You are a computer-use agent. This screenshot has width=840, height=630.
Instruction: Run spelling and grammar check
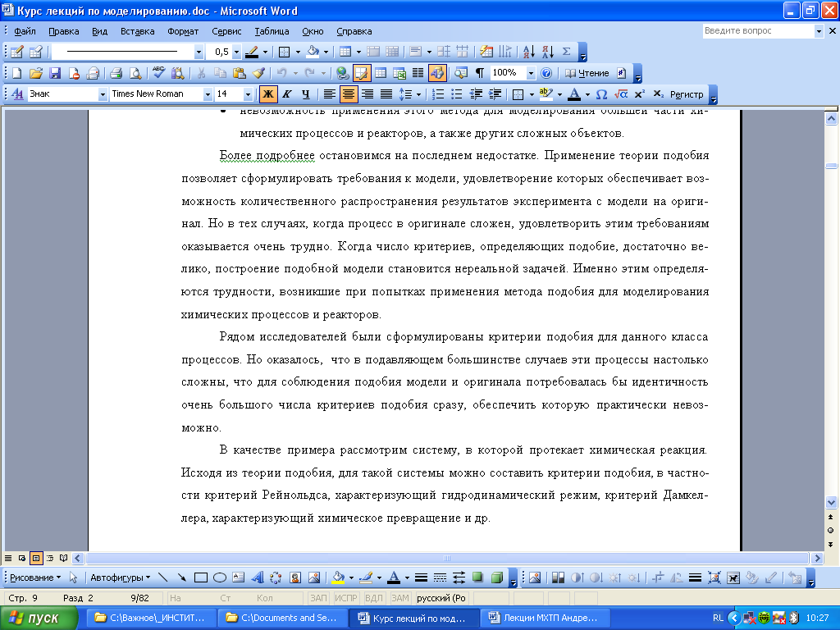158,73
